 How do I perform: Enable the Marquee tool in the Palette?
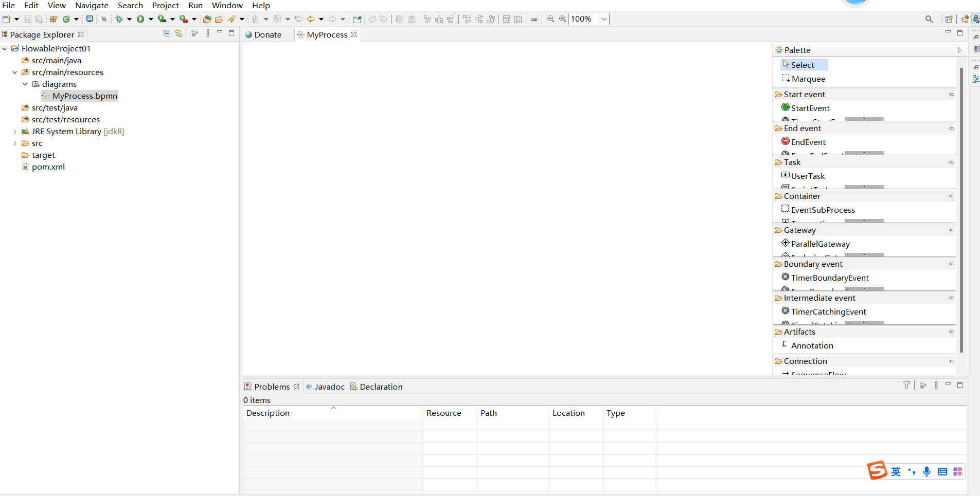coord(809,79)
